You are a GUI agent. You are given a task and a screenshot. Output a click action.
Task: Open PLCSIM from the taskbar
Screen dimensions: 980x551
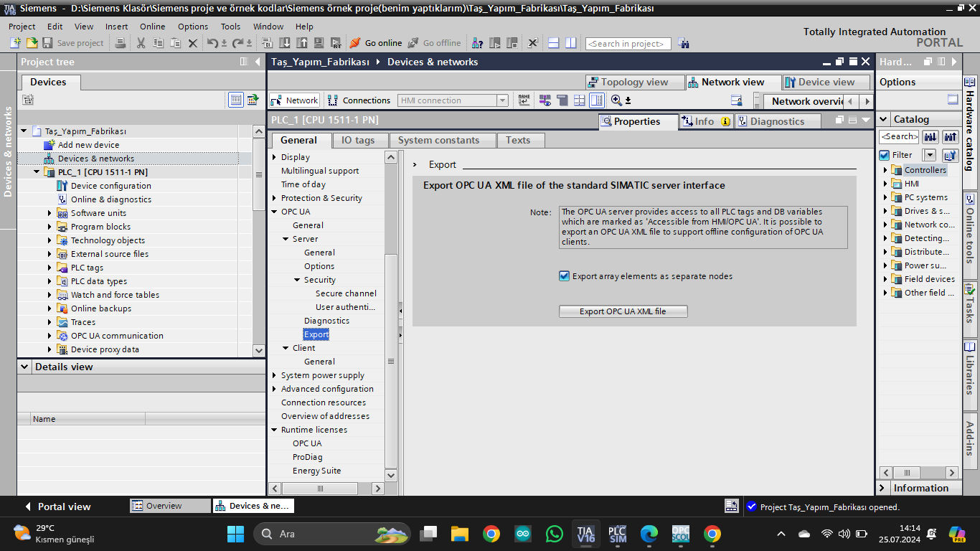[617, 534]
